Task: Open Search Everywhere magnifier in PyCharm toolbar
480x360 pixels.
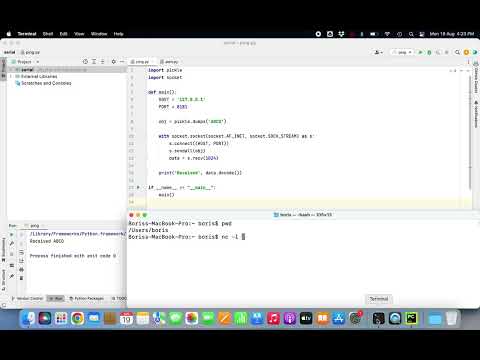Action: tap(458, 52)
